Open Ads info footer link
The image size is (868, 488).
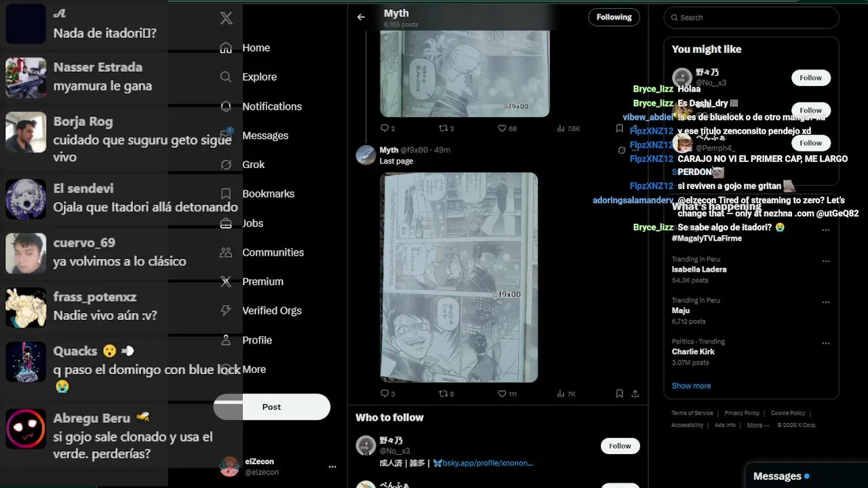(725, 425)
